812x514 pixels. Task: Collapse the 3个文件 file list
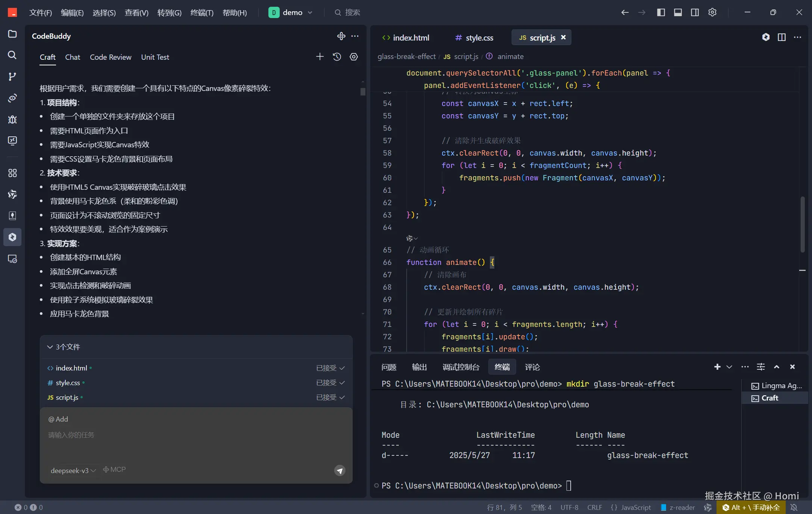click(50, 347)
